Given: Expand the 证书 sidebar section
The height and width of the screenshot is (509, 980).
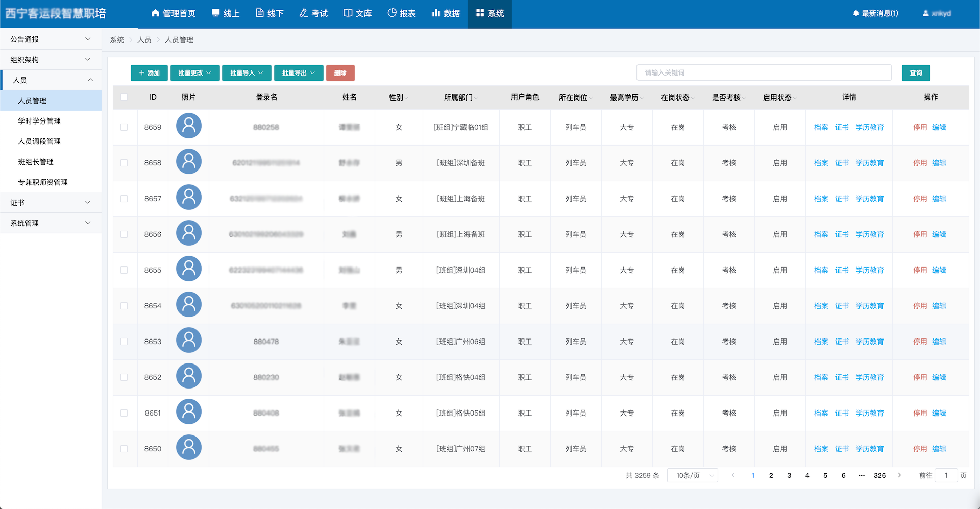Looking at the screenshot, I should pos(51,202).
